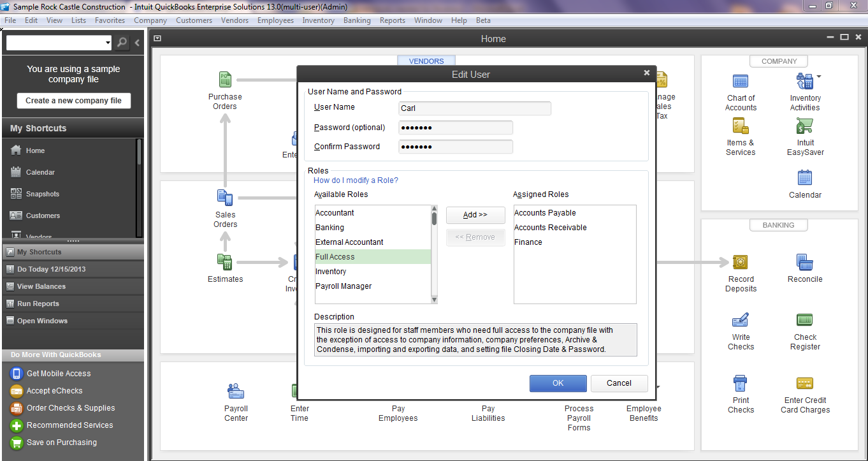
Task: Click the Confirm Password field
Action: click(x=456, y=147)
